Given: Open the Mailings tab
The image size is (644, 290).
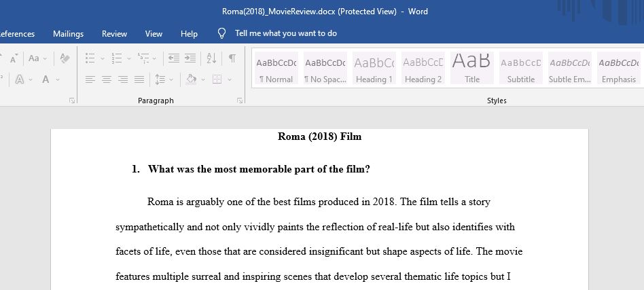Looking at the screenshot, I should coord(68,34).
